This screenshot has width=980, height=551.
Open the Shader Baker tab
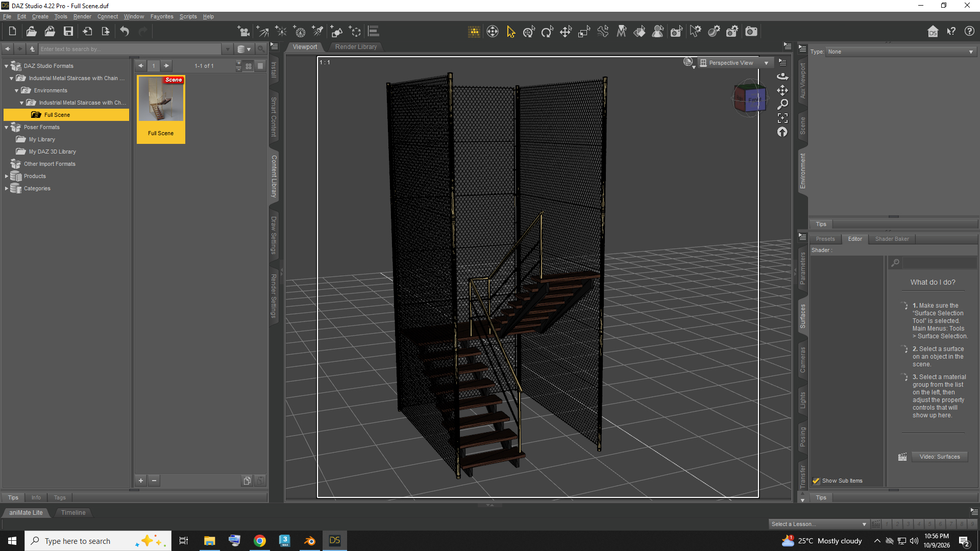(892, 239)
